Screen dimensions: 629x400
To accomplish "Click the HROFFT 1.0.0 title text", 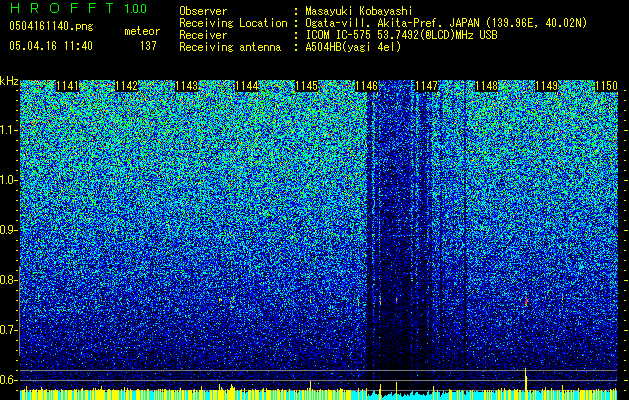I will click(78, 8).
